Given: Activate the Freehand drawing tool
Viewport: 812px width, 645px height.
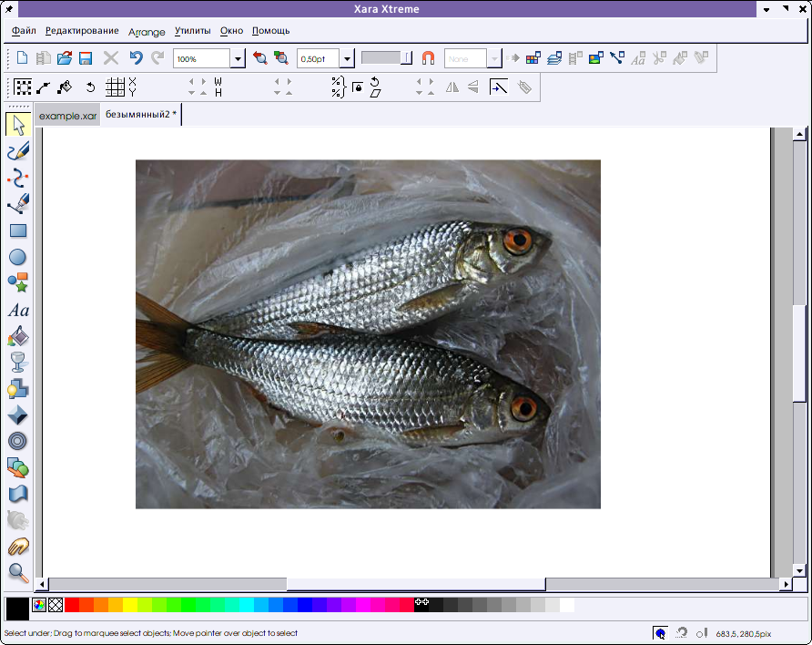Looking at the screenshot, I should [x=17, y=151].
